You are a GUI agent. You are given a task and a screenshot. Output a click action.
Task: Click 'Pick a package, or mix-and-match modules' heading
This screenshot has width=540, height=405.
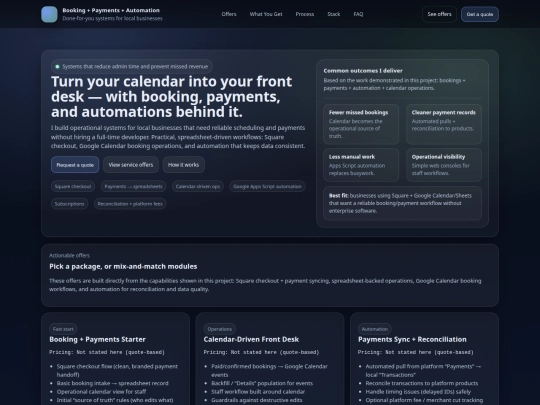tap(123, 267)
